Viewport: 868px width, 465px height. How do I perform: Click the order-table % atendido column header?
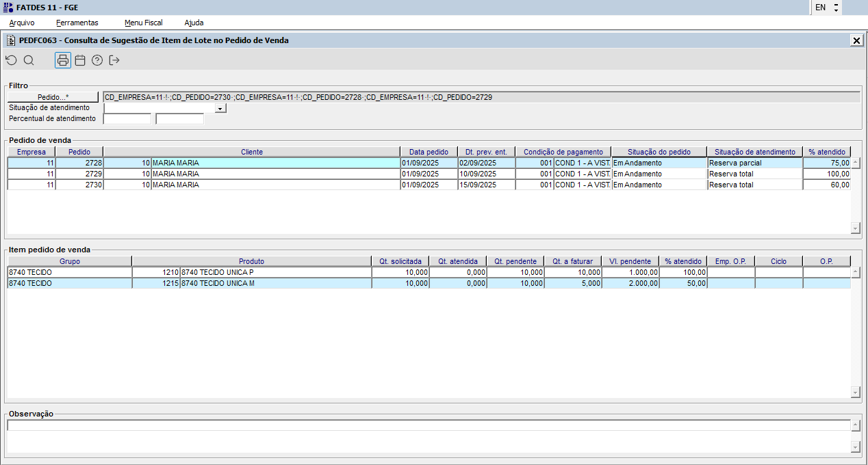827,152
